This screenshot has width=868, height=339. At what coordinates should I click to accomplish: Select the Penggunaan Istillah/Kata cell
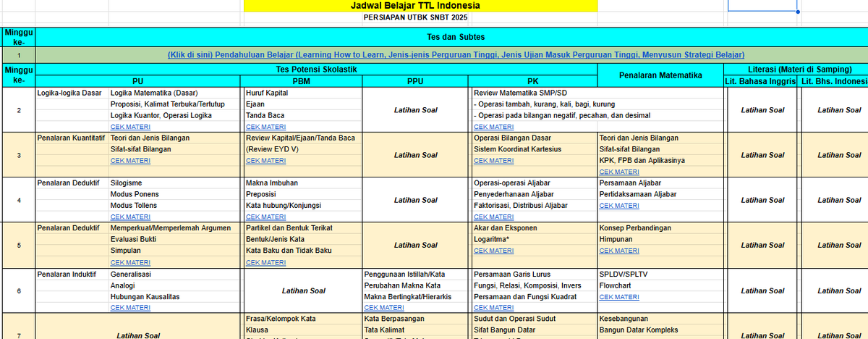416,275
